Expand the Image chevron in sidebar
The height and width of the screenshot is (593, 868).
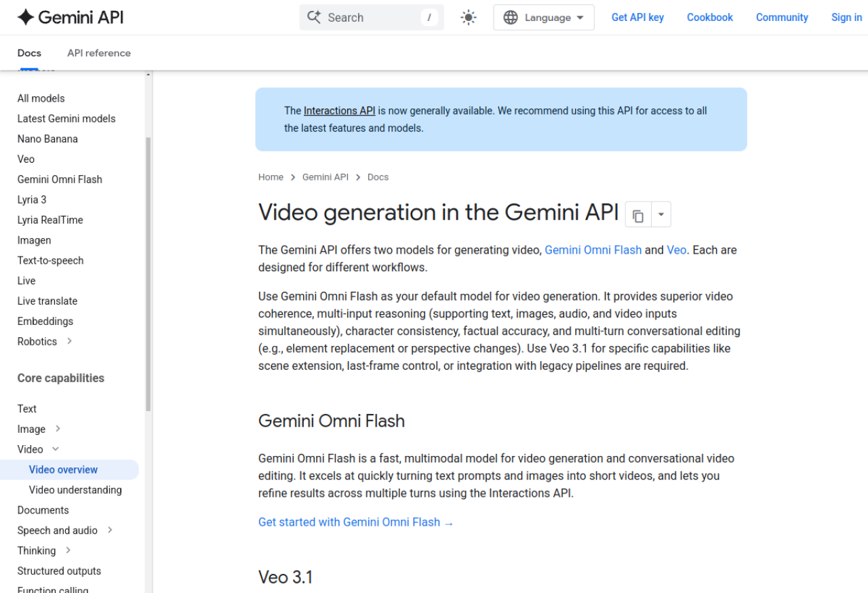(58, 429)
